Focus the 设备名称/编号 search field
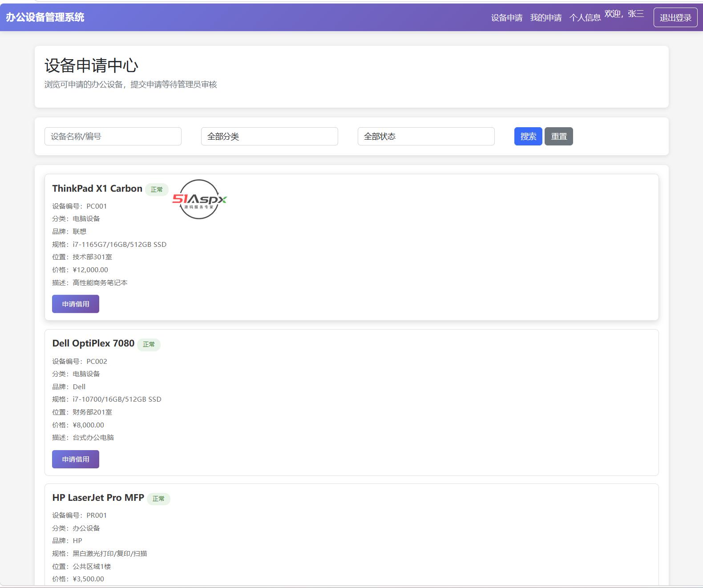Screen dimensions: 703x588 click(113, 136)
